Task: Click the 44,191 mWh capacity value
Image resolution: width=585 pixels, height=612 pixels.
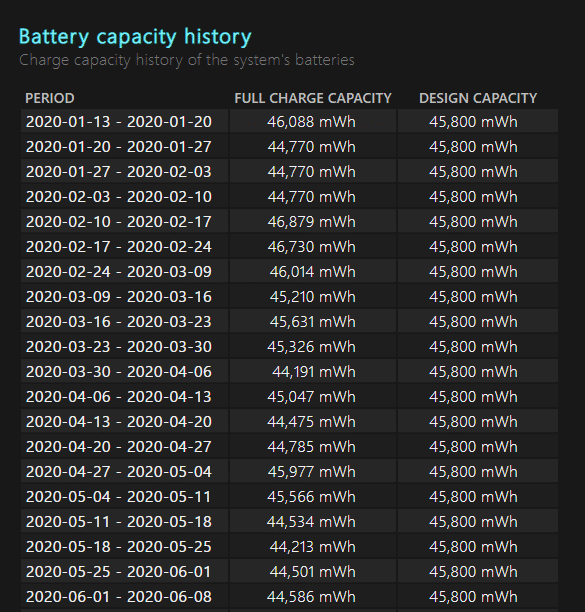Action: 314,372
